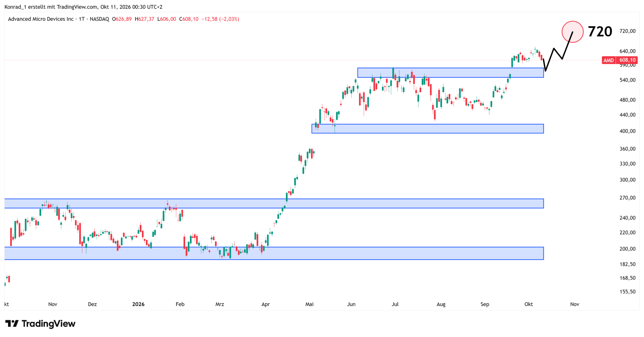The image size is (644, 337).
Task: Click the 480,00 price axis label
Action: (x=627, y=100)
